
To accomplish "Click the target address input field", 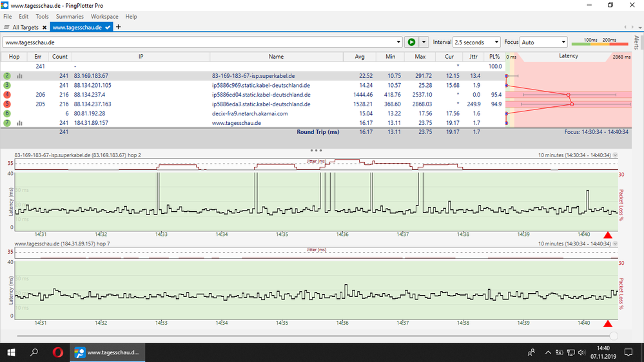I will point(193,43).
